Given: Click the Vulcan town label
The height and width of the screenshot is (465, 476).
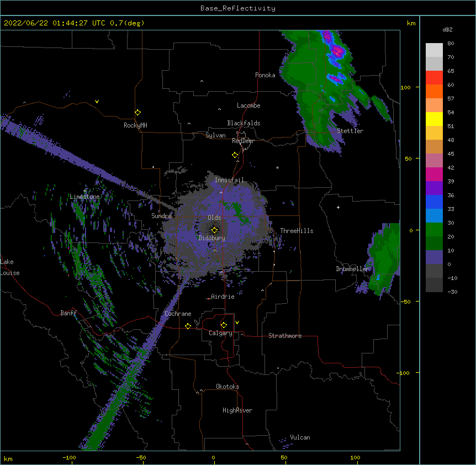Looking at the screenshot, I should (300, 437).
